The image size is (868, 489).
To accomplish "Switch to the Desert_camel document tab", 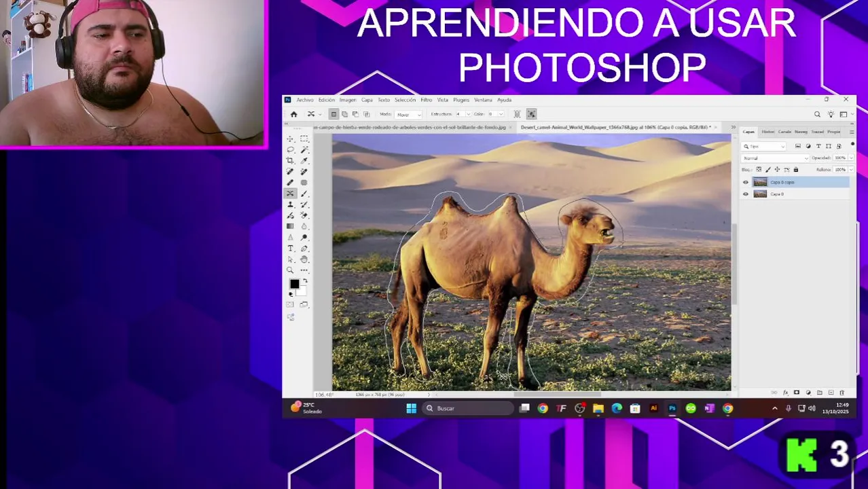I will [614, 127].
